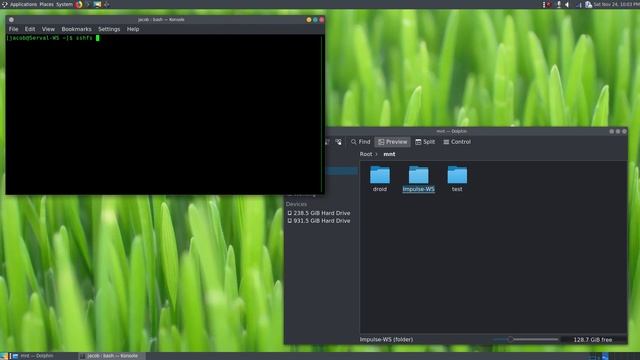This screenshot has height=360, width=640.
Task: Click the Find button in Dolphin toolbar
Action: point(360,142)
